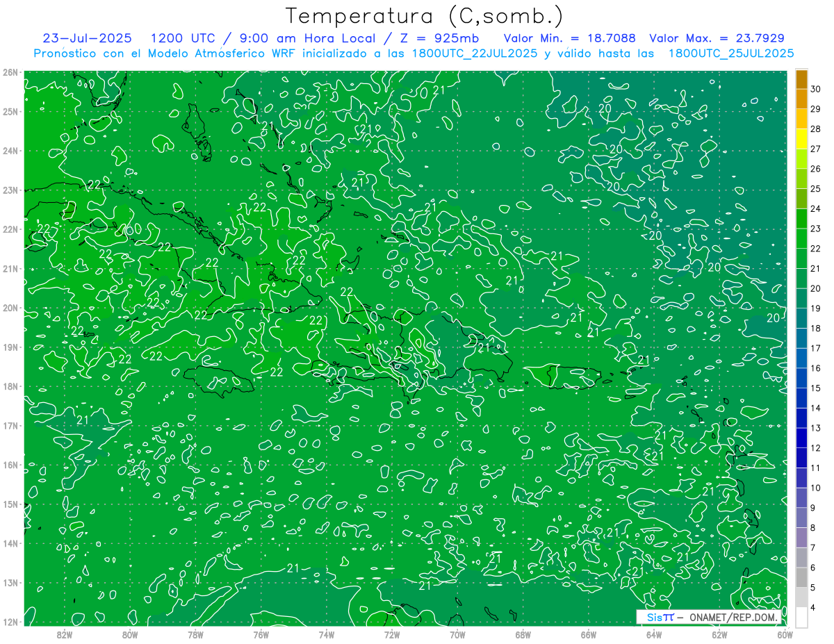
Task: Pick the gray swatch between 5 and 6
Action: (x=801, y=577)
